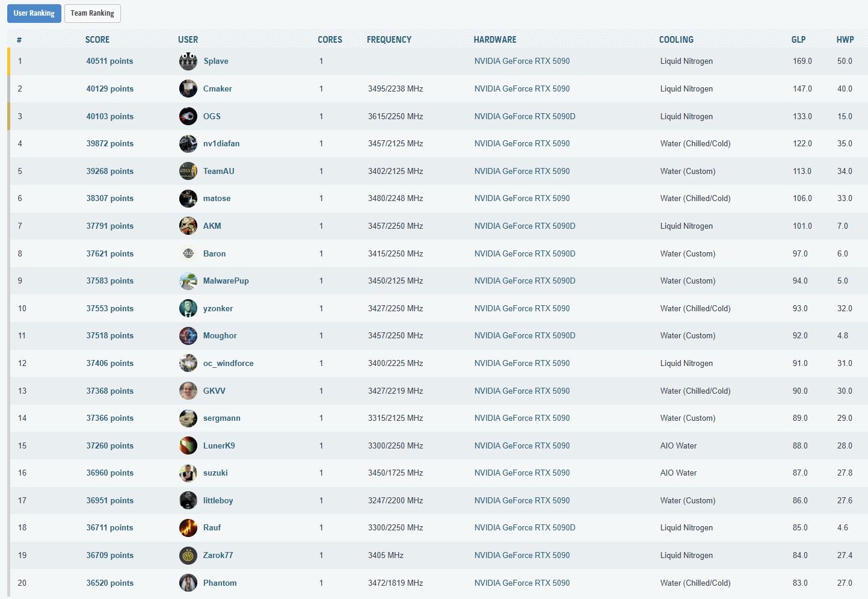Click LunerK9's avatar icon
868x599 pixels.
[x=188, y=445]
